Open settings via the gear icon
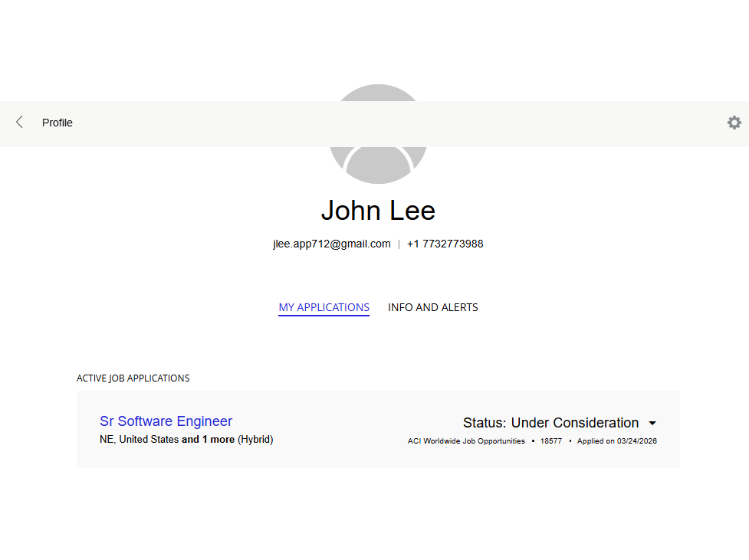Screen dimensions: 749x560 point(734,123)
